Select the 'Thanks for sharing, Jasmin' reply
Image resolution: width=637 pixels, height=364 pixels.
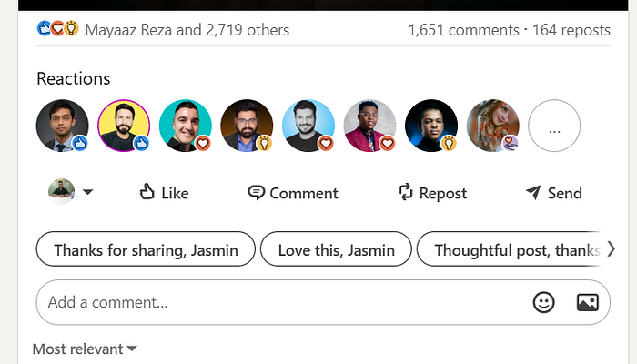click(x=146, y=249)
